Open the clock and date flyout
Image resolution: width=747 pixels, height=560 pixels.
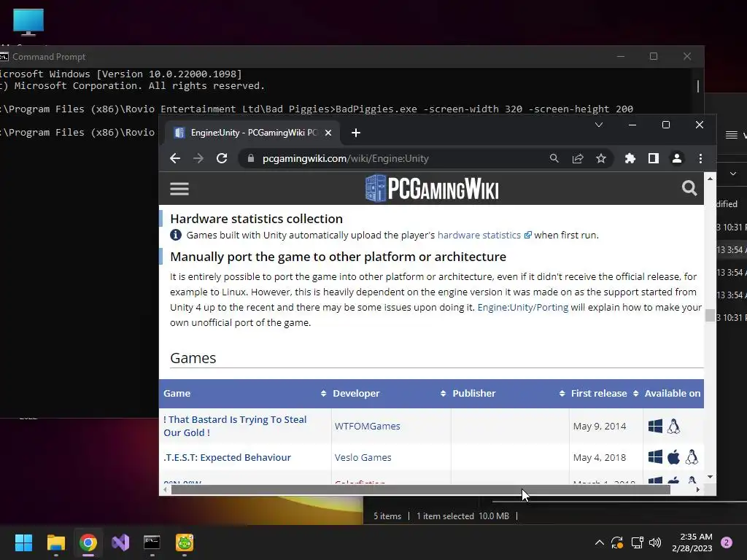pos(692,542)
